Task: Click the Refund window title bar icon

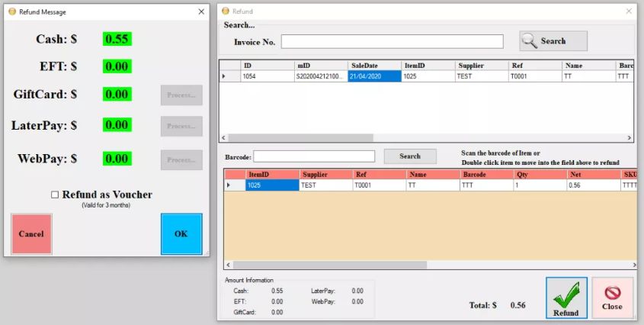Action: click(225, 11)
